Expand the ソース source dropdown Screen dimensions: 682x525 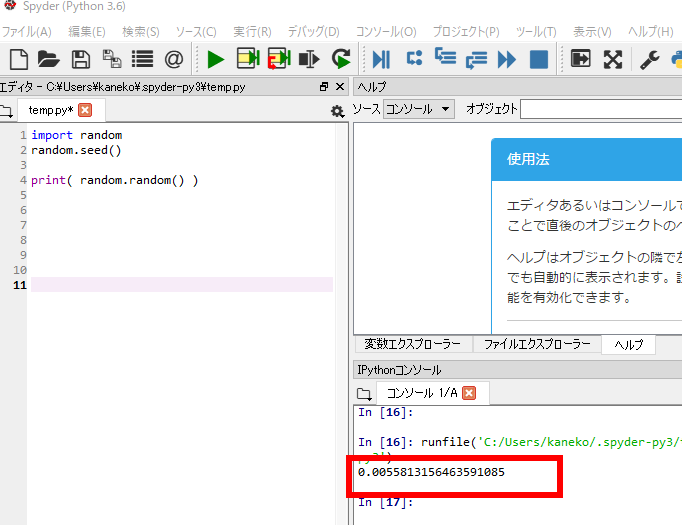(x=418, y=109)
